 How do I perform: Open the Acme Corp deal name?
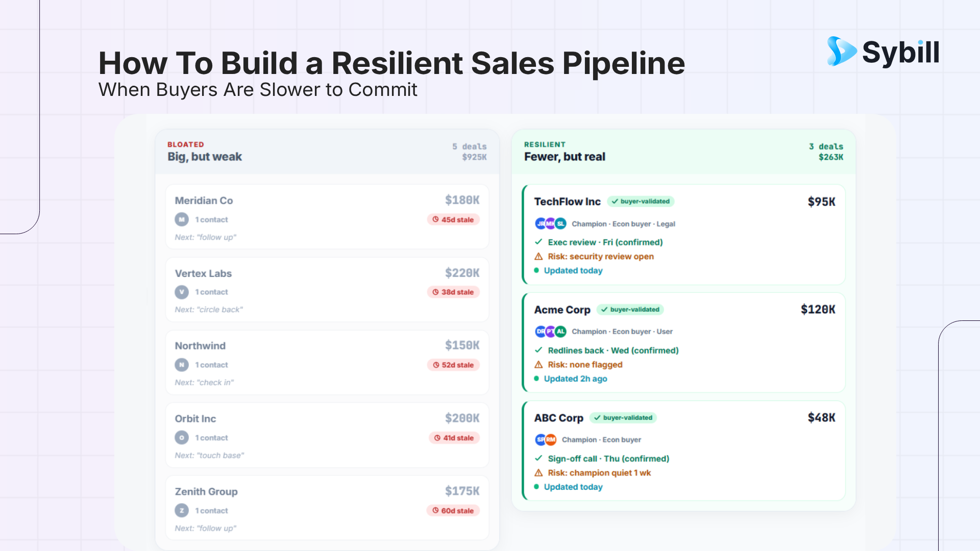point(562,310)
